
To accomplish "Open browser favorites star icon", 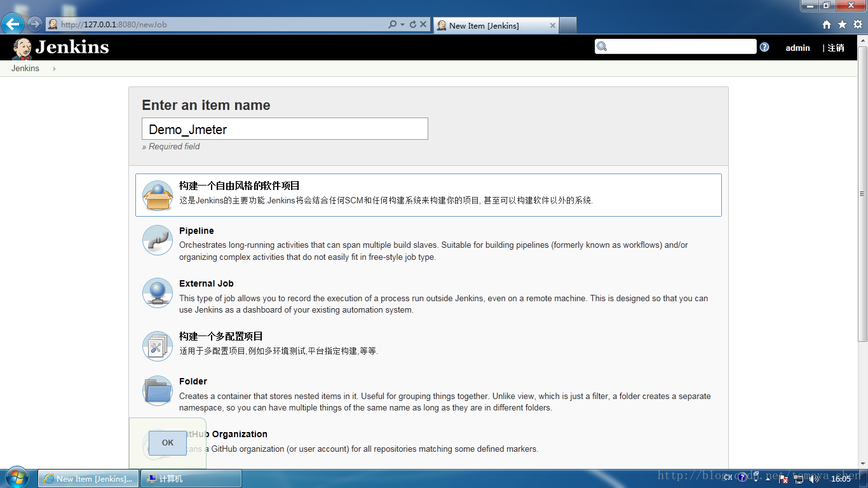I will 842,25.
